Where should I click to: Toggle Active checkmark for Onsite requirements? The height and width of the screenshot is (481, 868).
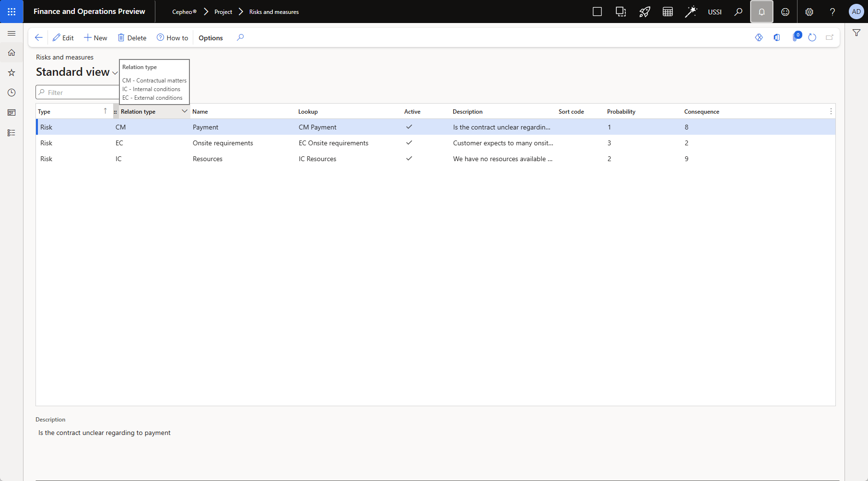click(x=409, y=143)
